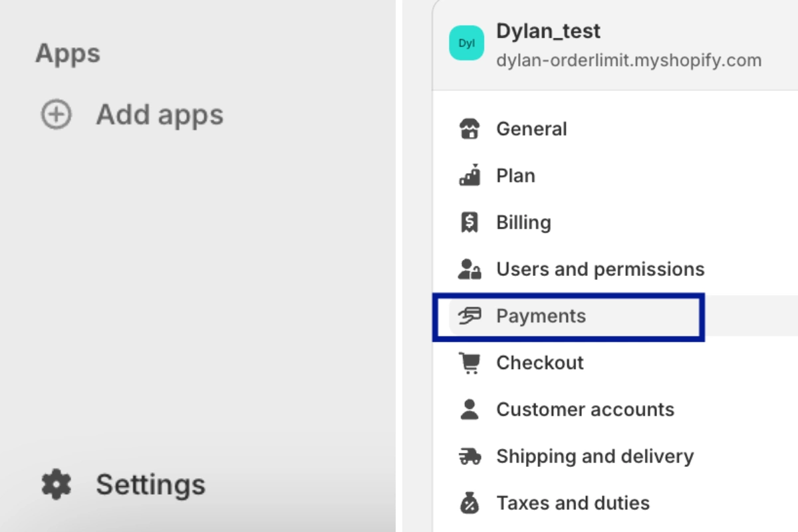Click the dylan-orderlimit.myshopify.com store URL

point(628,61)
